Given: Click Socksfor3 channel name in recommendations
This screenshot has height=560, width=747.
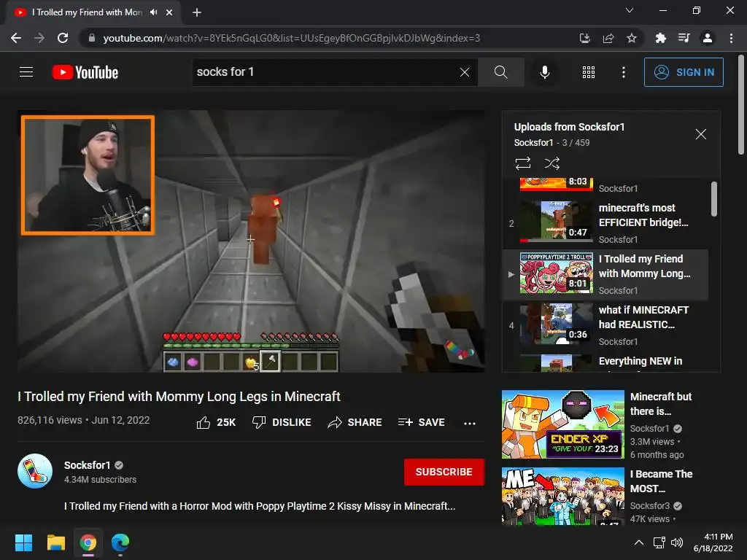Looking at the screenshot, I should coord(650,506).
